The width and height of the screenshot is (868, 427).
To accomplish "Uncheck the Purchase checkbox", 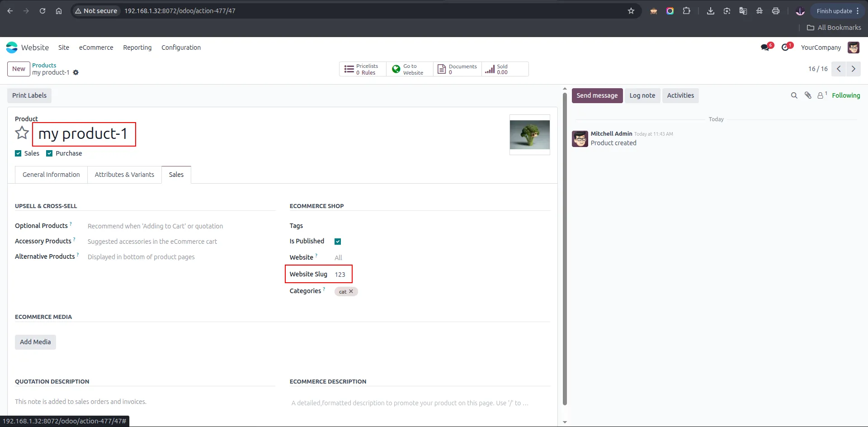I will click(49, 153).
